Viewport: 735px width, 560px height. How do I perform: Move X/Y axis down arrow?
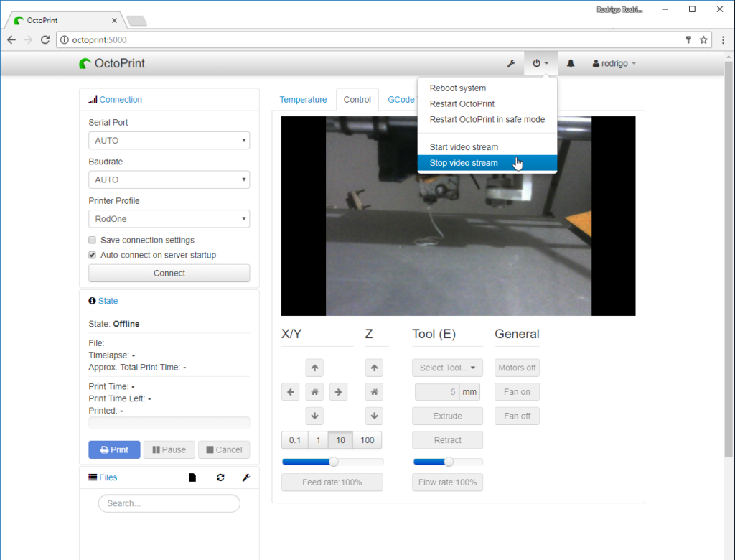click(x=314, y=416)
